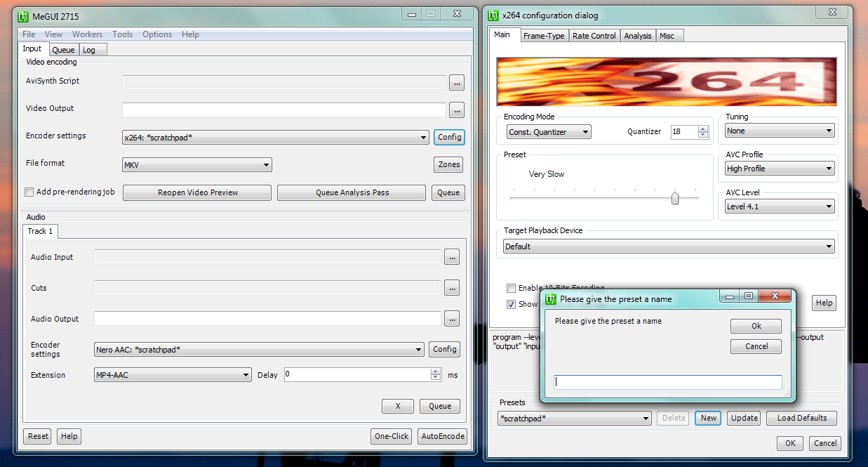Click the Update preset button
The height and width of the screenshot is (467, 868).
click(745, 418)
